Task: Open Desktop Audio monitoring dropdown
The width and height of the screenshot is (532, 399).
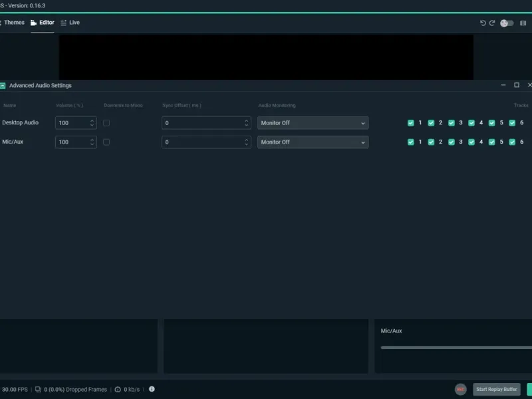Action: pos(313,123)
